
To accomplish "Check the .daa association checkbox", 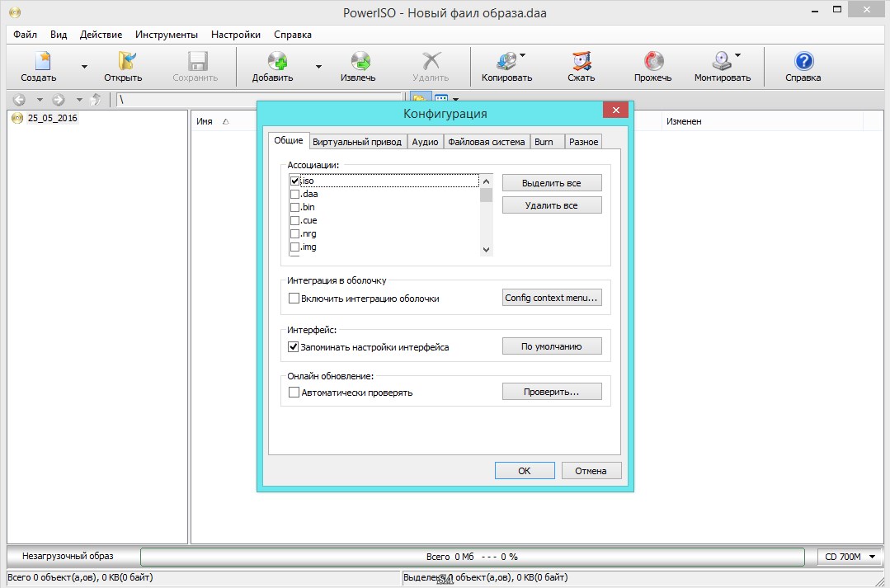I will [294, 194].
